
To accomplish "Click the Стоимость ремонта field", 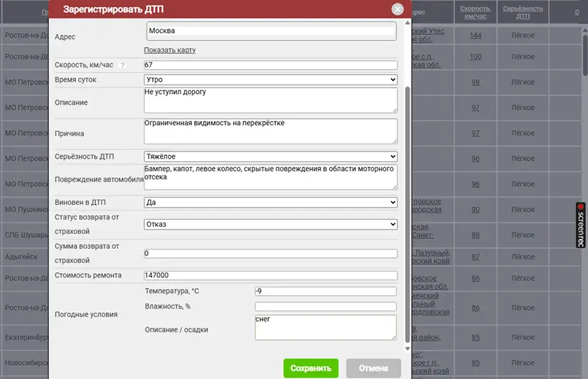I will (x=270, y=276).
